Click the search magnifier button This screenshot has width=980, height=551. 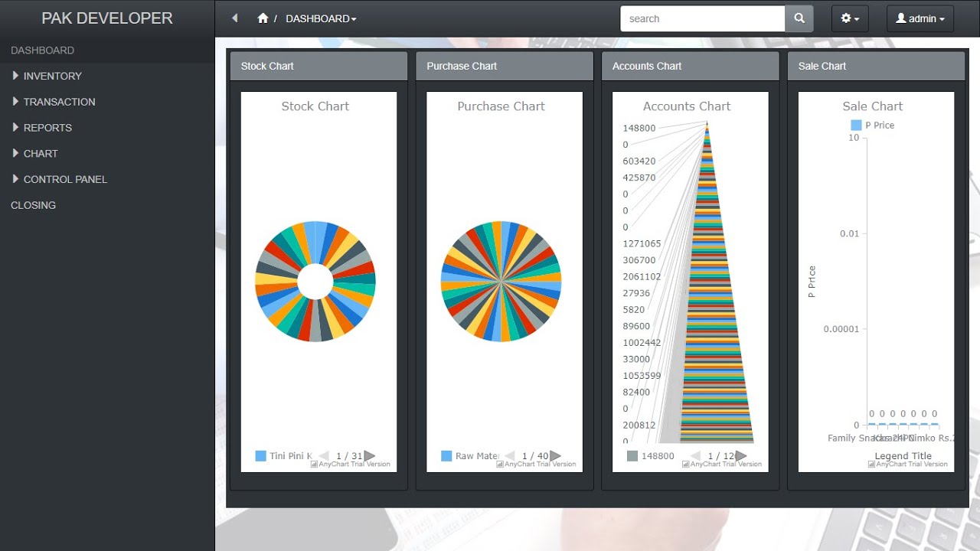[799, 18]
